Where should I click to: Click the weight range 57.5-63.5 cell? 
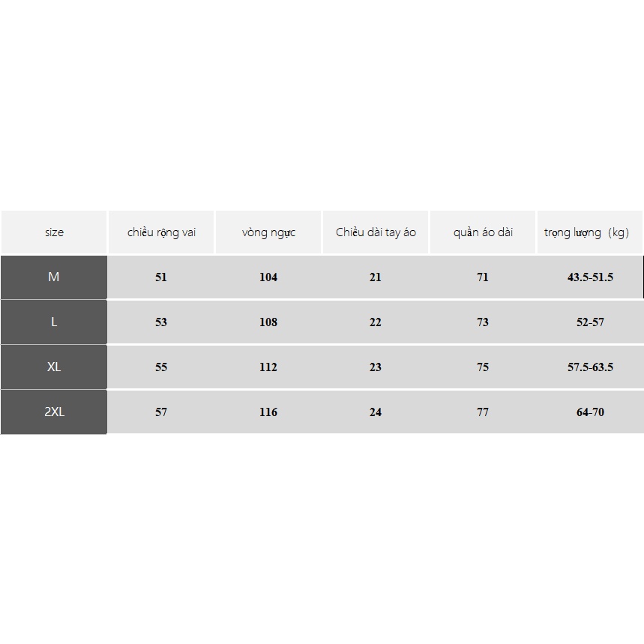point(590,367)
